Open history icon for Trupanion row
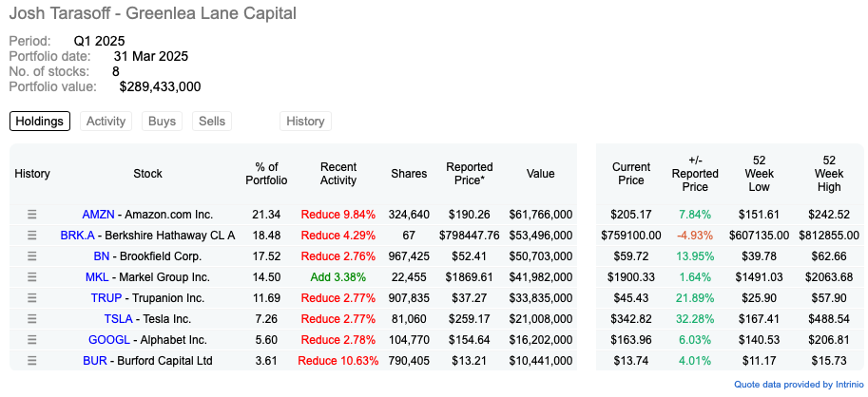The image size is (868, 397). point(32,298)
